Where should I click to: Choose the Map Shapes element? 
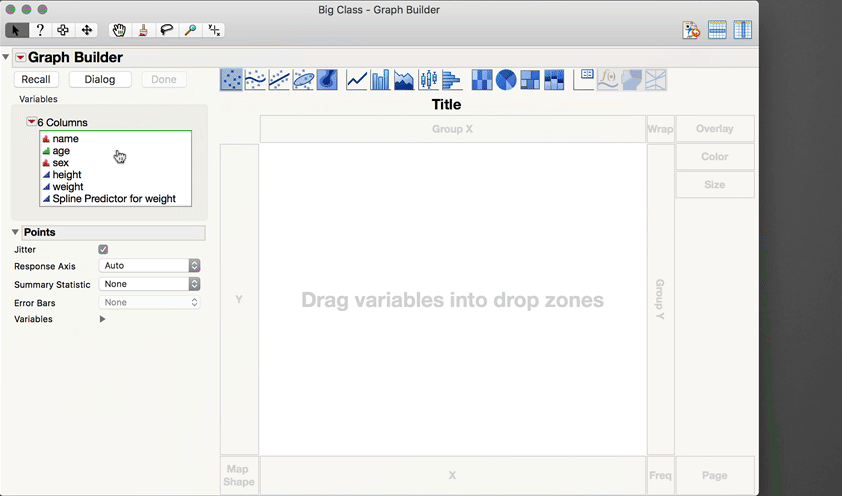click(632, 80)
